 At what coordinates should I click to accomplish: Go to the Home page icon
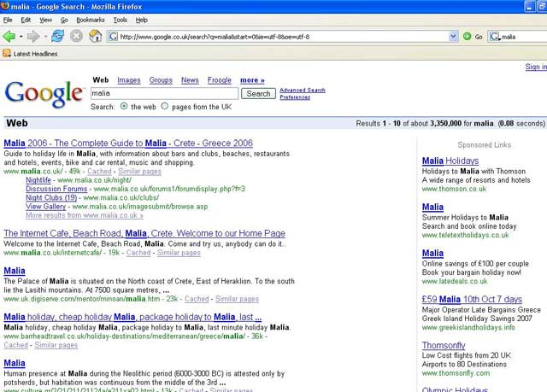95,36
